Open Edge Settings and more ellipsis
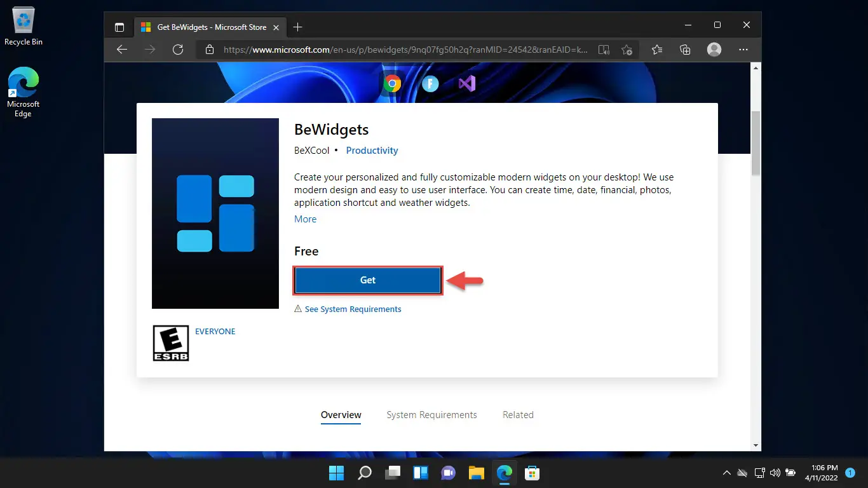The image size is (868, 488). (743, 50)
